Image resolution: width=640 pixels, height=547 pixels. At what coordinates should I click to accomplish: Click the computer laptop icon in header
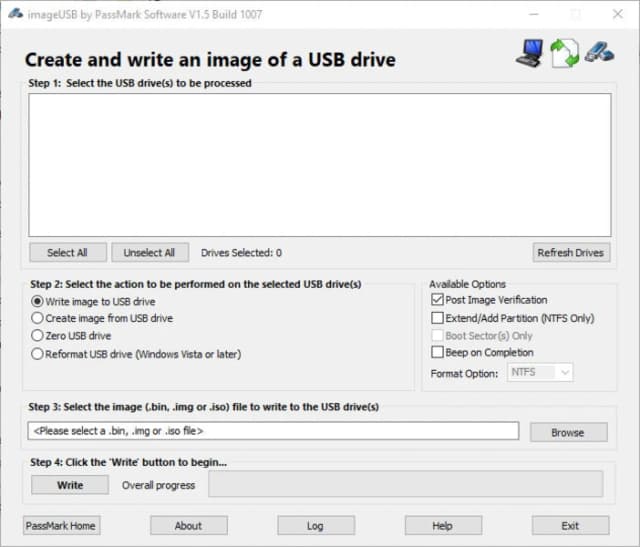(530, 53)
